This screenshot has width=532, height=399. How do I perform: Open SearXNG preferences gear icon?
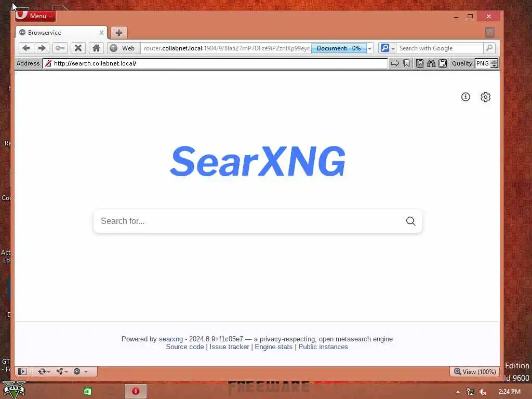click(x=486, y=97)
